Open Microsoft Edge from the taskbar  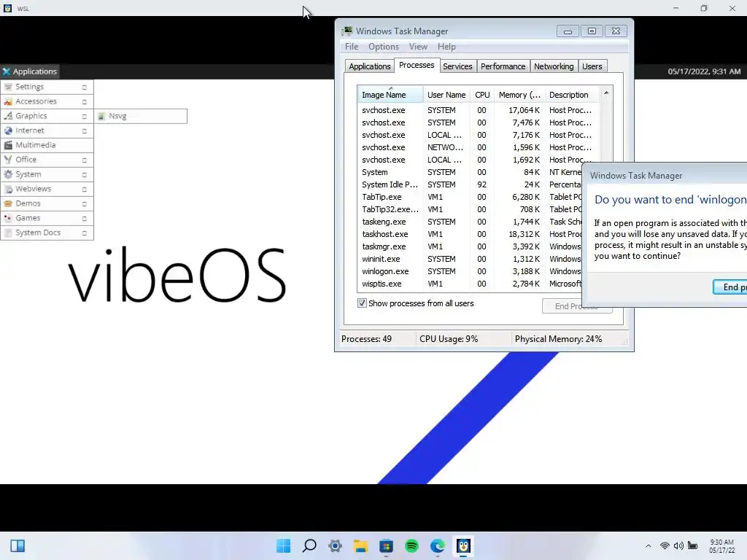pyautogui.click(x=438, y=545)
